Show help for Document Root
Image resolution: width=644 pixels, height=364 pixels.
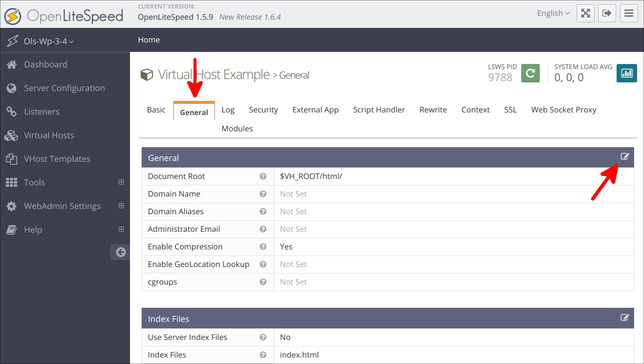[x=263, y=176]
